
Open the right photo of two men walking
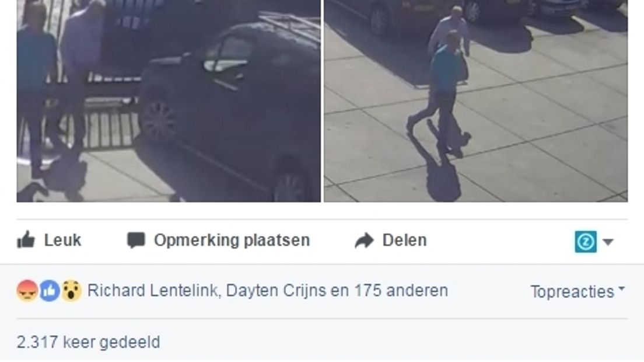[x=475, y=100]
